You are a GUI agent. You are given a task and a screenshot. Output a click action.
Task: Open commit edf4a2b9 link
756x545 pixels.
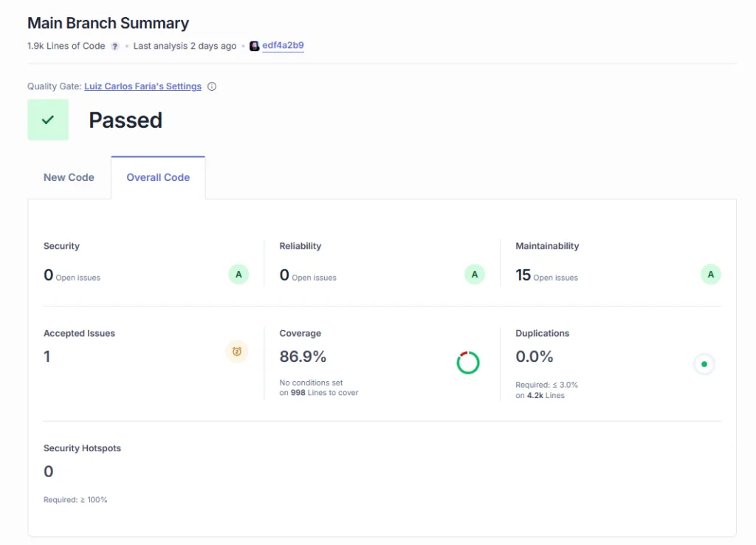[x=283, y=46]
